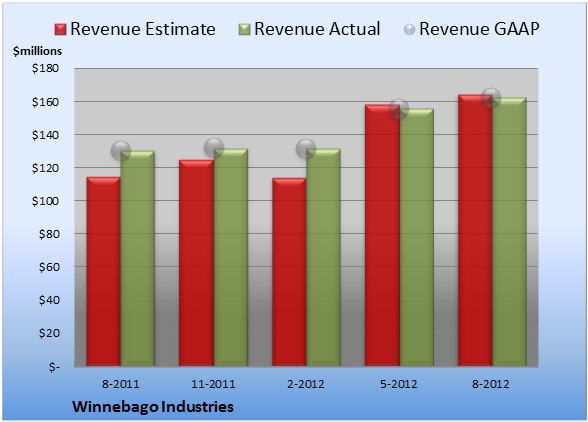Click the 'Winnebago Industries' chart title
The height and width of the screenshot is (422, 588).
click(x=153, y=407)
